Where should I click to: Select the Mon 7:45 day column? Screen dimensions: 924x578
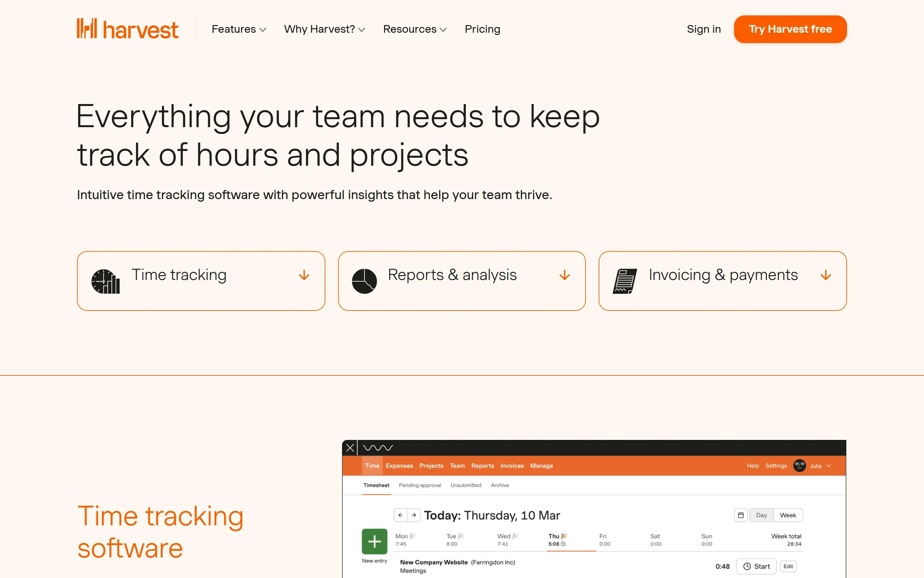pyautogui.click(x=405, y=540)
